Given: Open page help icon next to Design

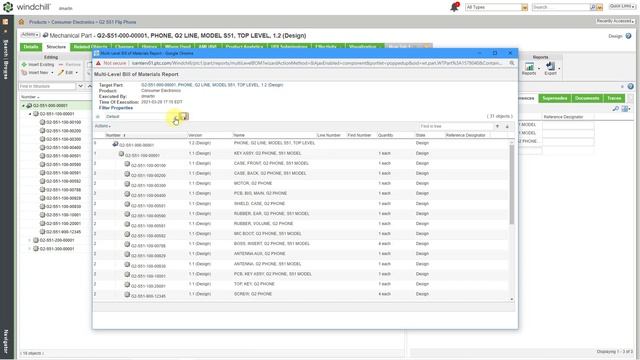Looking at the screenshot, I should pos(629,36).
